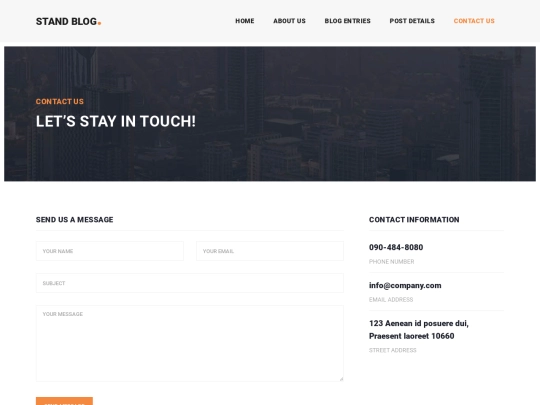Image resolution: width=540 pixels, height=405 pixels.
Task: Focus the Your Email input field
Action: (x=270, y=251)
